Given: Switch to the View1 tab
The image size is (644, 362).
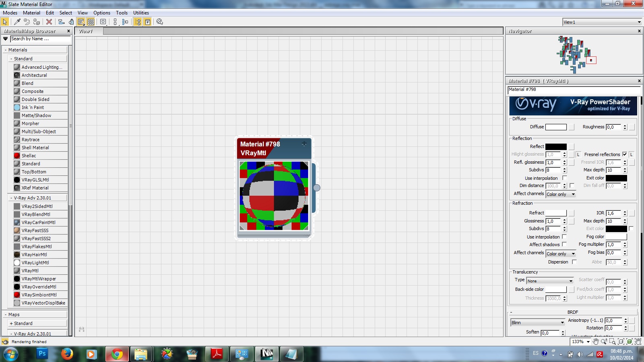Looking at the screenshot, I should 89,31.
